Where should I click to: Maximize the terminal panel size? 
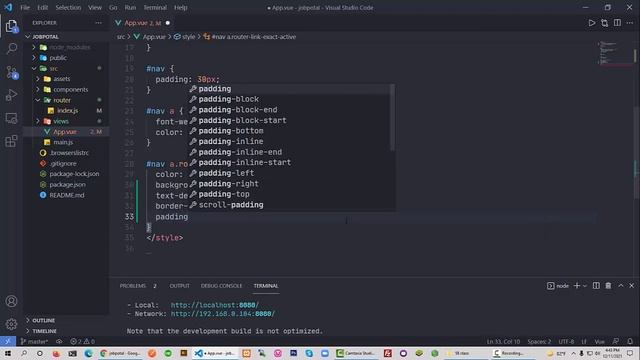[x=621, y=286]
